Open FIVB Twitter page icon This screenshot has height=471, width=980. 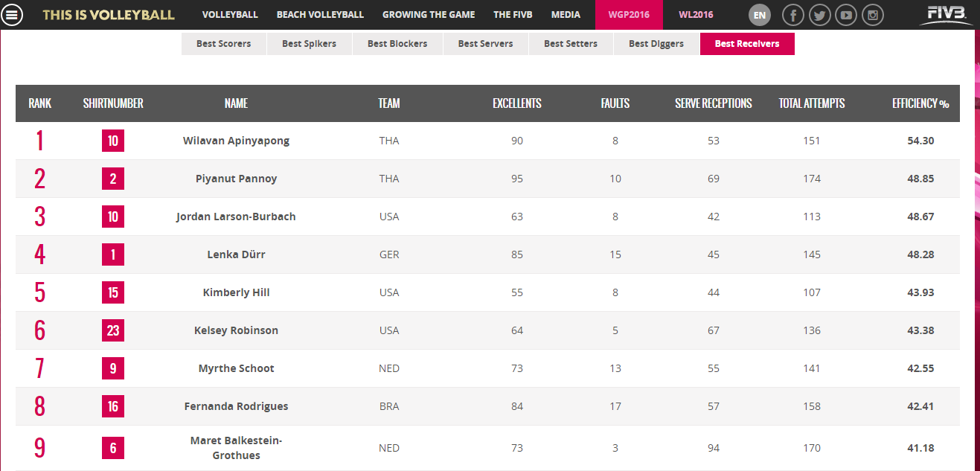(820, 15)
